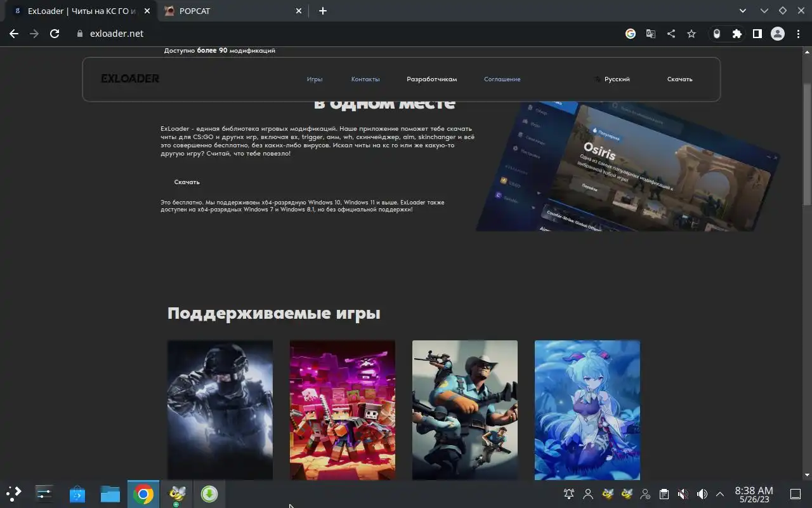The height and width of the screenshot is (508, 812).
Task: Click the address bar URL exloader.net
Action: click(117, 34)
